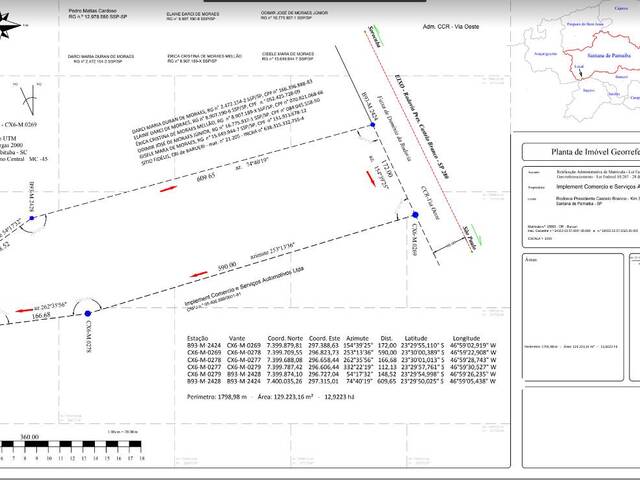Click longitude value 46°59'05,438" W
This screenshot has height=480, width=640.
pyautogui.click(x=473, y=381)
